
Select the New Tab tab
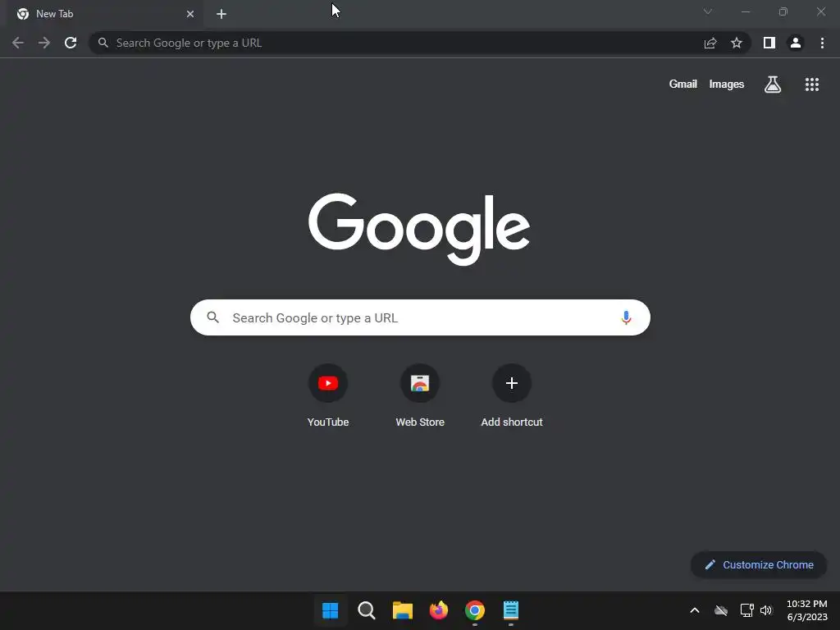point(105,14)
